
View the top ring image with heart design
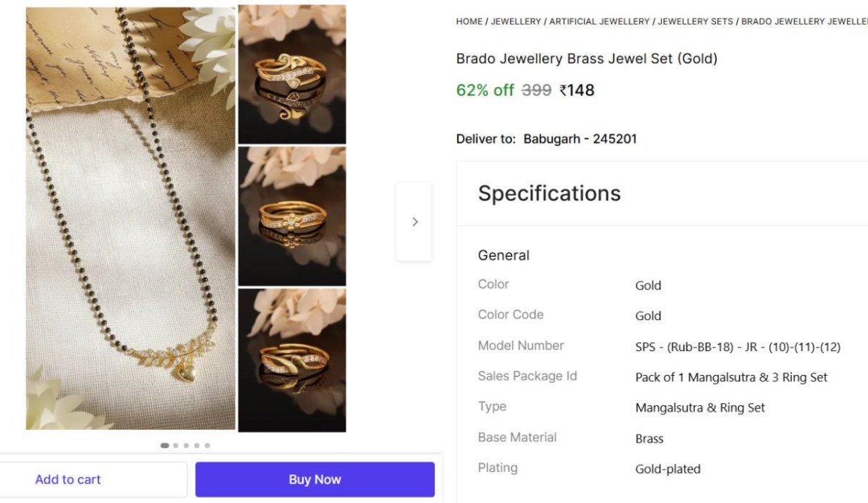click(x=292, y=75)
